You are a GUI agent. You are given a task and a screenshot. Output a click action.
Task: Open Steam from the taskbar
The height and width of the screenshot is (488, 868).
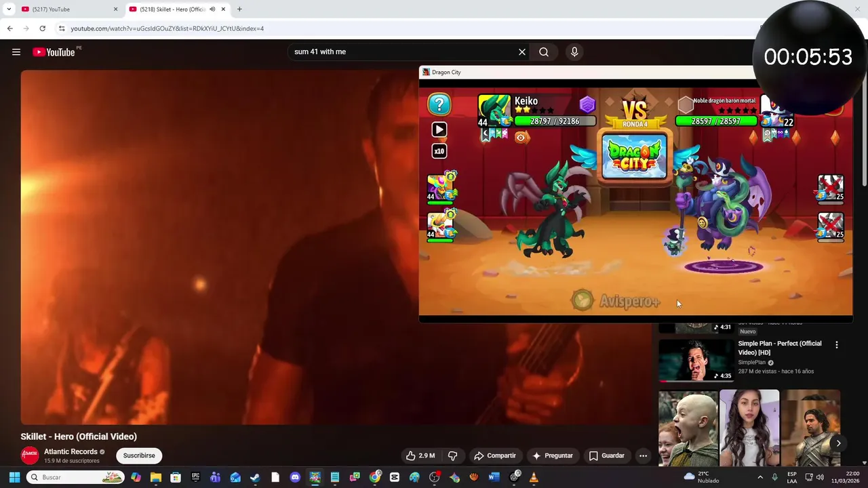point(255,477)
